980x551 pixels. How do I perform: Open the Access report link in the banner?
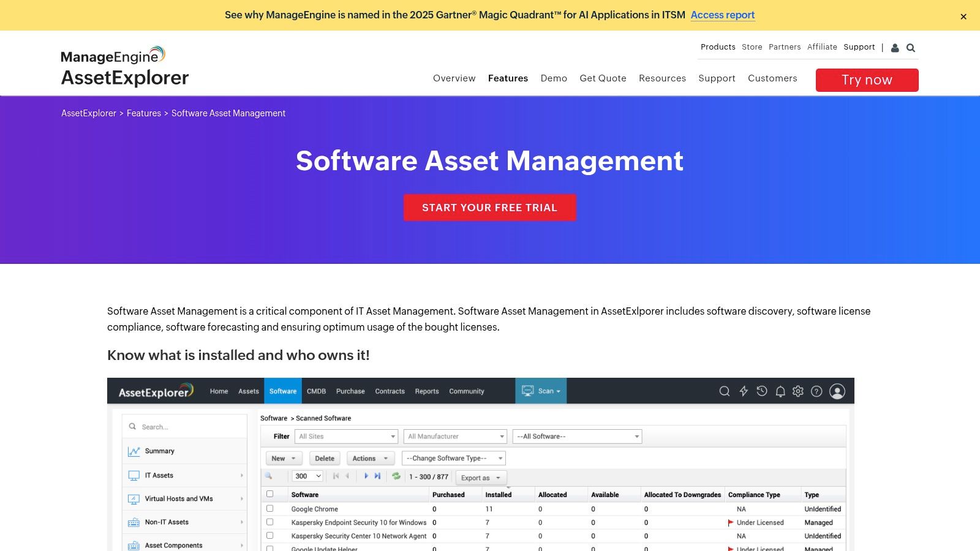coord(723,15)
